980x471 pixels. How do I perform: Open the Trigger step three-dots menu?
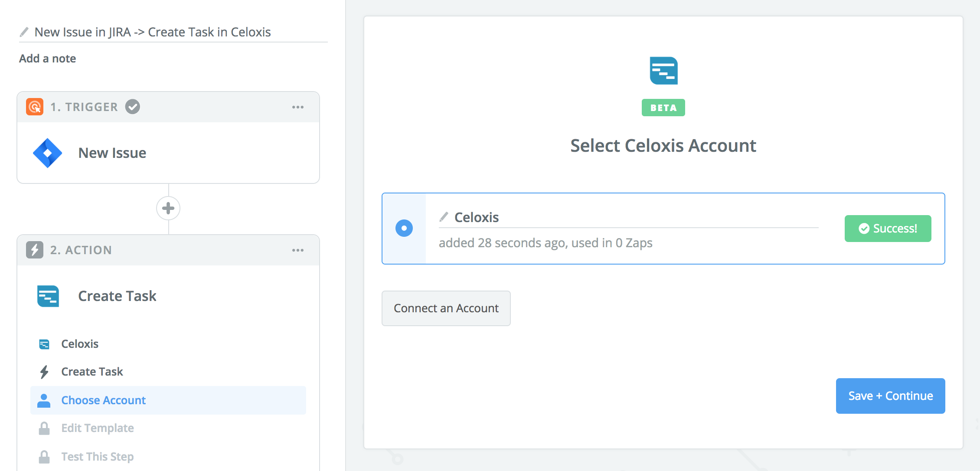298,107
